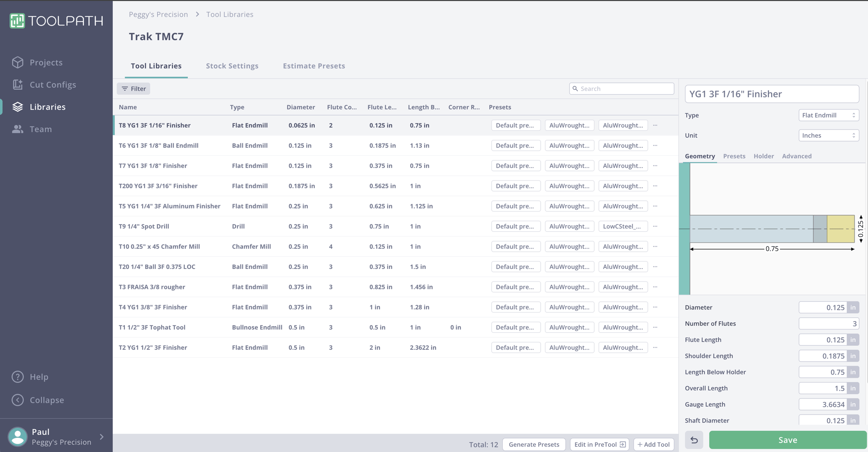Screen dimensions: 868x452
Task: Open the Estimate Presets tab
Action: (x=314, y=66)
